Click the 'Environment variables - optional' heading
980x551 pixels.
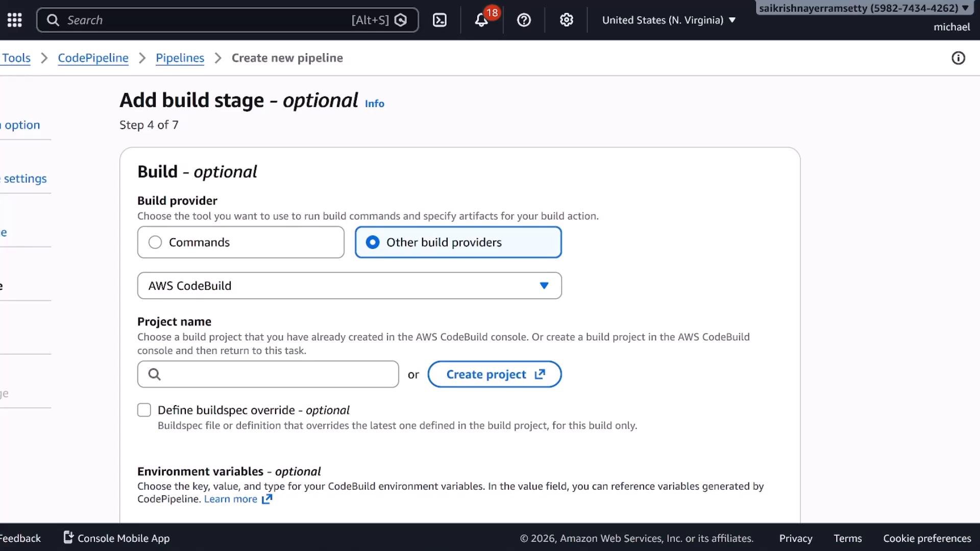(229, 471)
